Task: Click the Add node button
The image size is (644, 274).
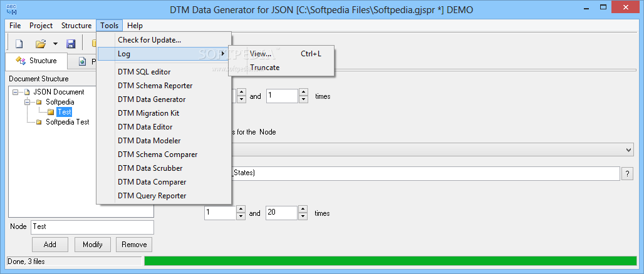Action: (50, 245)
